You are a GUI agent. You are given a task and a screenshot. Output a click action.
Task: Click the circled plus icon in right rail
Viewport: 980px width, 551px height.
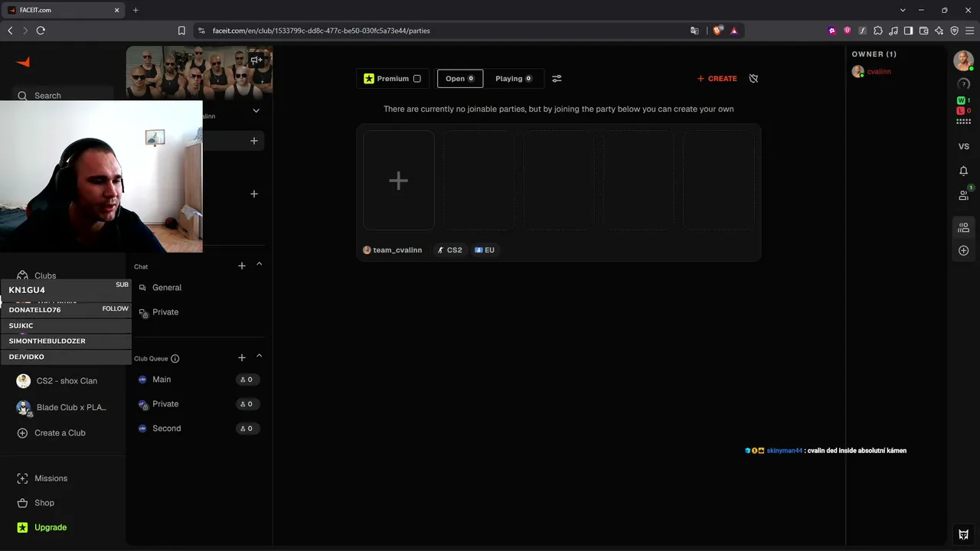pos(964,250)
